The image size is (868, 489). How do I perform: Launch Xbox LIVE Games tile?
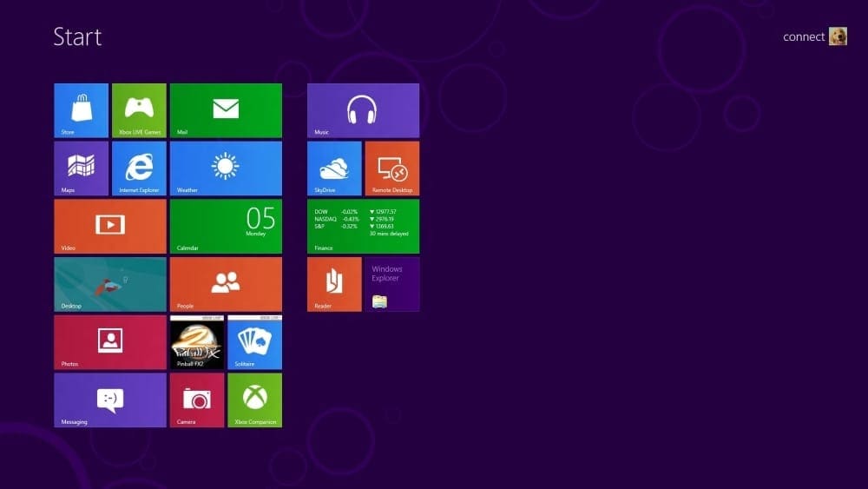point(139,110)
